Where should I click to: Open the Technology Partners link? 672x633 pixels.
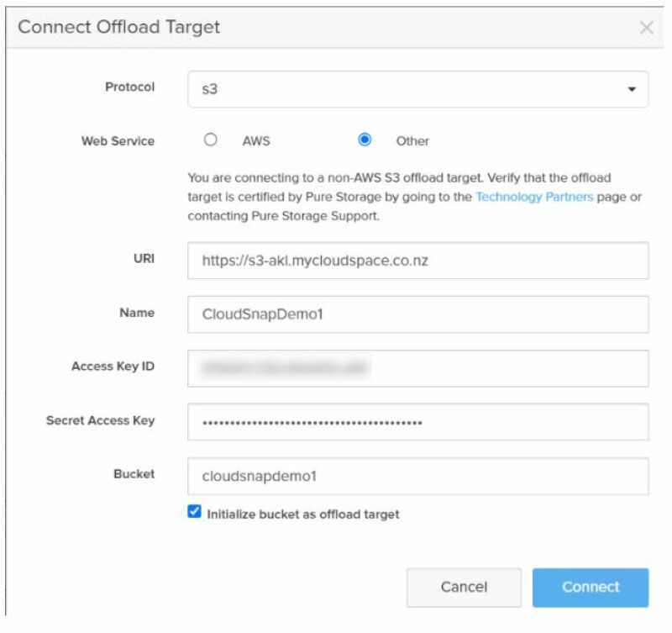[534, 197]
